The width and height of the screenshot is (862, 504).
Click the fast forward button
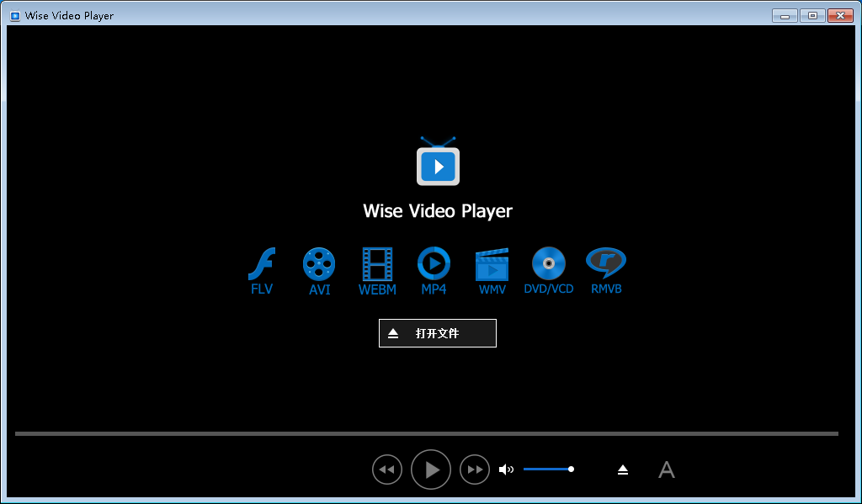475,470
